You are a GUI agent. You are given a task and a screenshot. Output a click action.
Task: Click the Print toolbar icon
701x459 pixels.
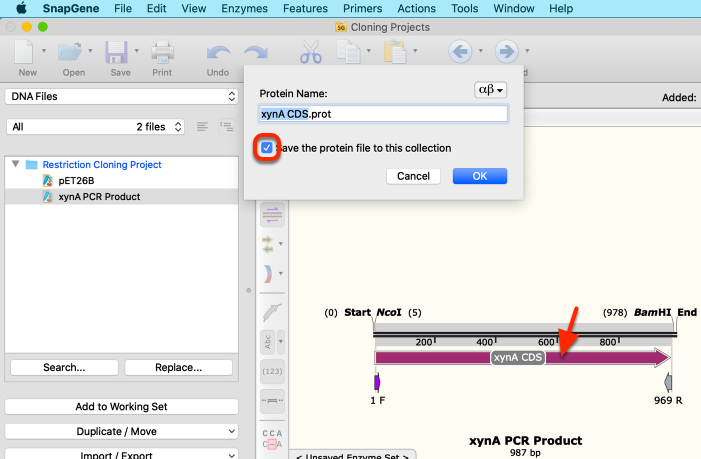(162, 52)
